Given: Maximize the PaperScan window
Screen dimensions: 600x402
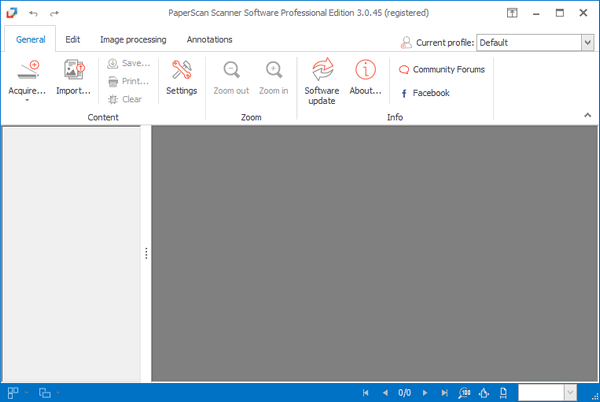Looking at the screenshot, I should pyautogui.click(x=559, y=13).
